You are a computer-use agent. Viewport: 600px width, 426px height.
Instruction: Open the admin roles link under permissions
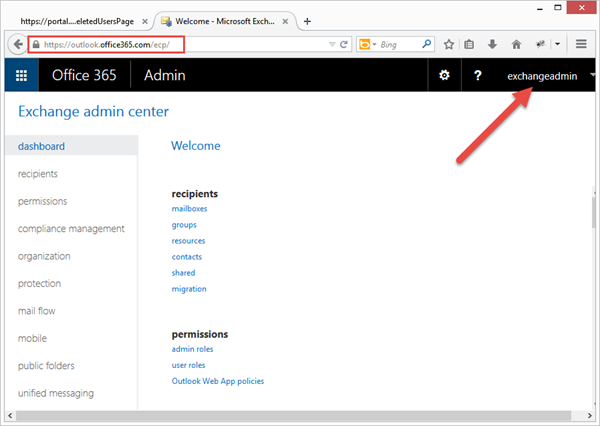pos(192,349)
